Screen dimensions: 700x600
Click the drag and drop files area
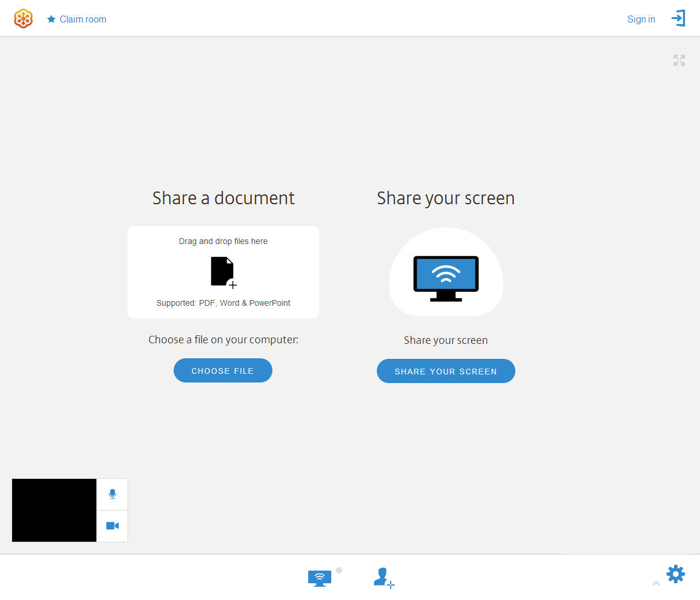(x=223, y=272)
